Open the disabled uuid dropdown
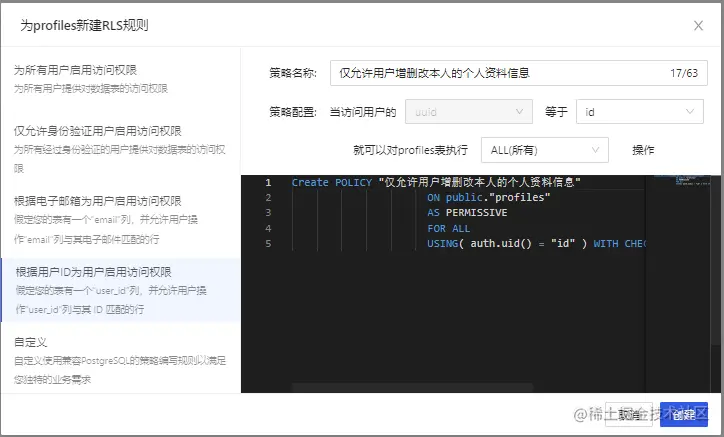The image size is (724, 437). (x=469, y=112)
